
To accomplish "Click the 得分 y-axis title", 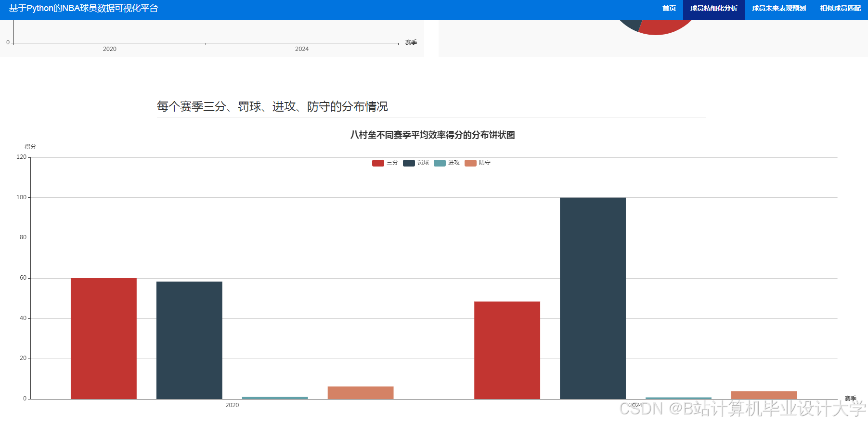I will tap(30, 147).
